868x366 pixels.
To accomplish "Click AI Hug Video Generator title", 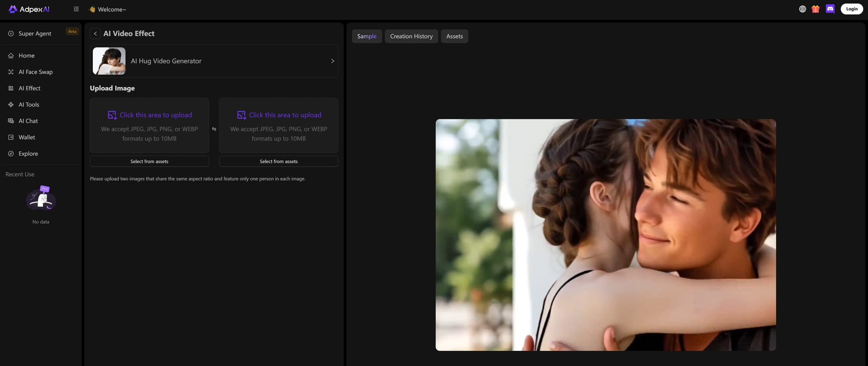I will click(166, 61).
